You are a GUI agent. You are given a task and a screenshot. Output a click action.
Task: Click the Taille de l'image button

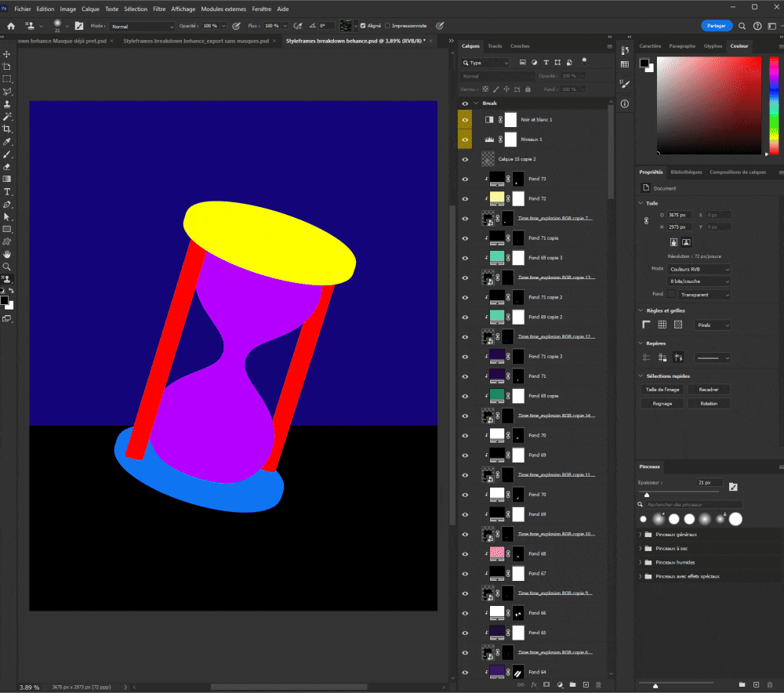(x=662, y=390)
